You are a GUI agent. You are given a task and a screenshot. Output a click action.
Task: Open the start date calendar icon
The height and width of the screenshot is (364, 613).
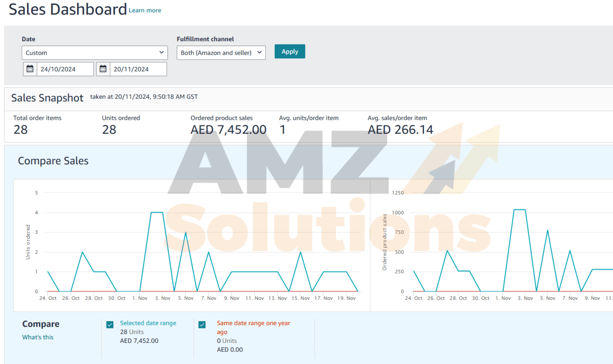(x=30, y=69)
